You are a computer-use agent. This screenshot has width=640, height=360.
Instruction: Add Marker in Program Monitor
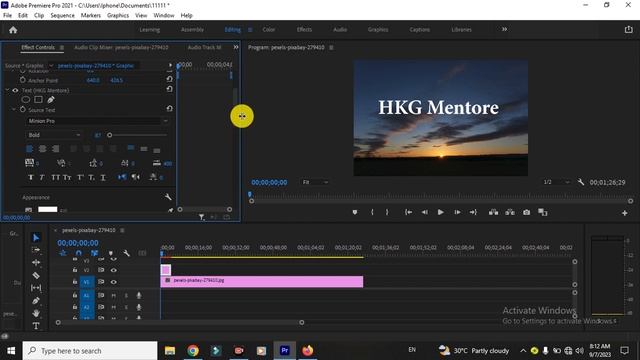[355, 212]
